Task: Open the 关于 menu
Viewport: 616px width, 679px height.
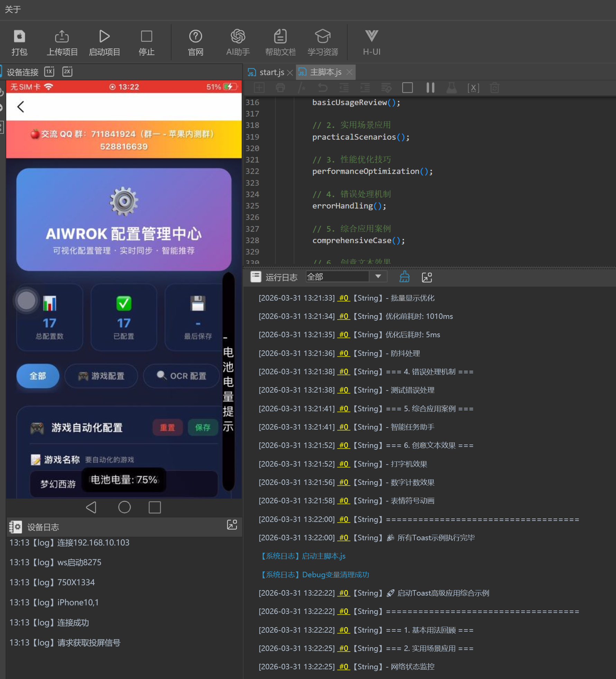Action: coord(13,9)
